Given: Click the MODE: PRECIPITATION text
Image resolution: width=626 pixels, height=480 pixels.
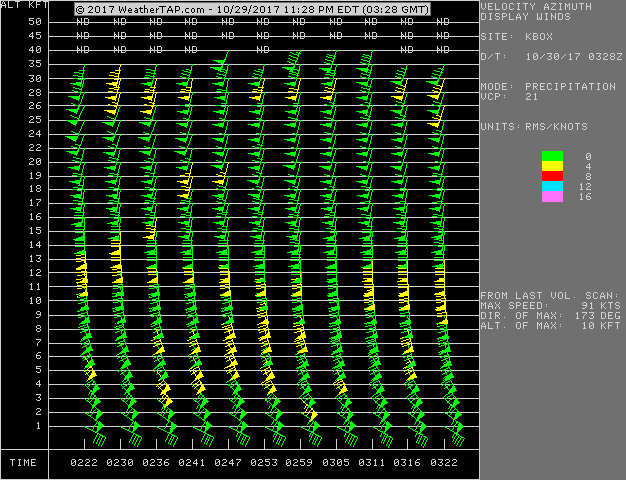Looking at the screenshot, I should tap(548, 87).
